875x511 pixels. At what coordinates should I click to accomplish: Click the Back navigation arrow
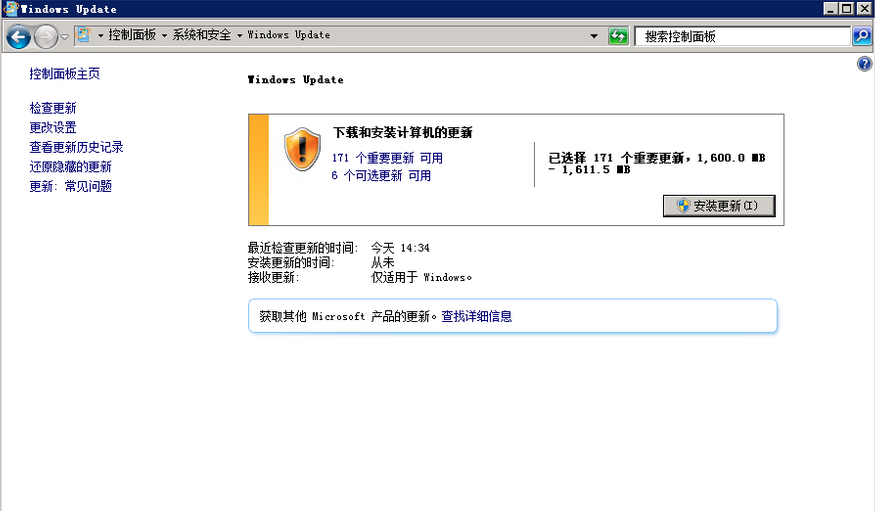tap(18, 37)
